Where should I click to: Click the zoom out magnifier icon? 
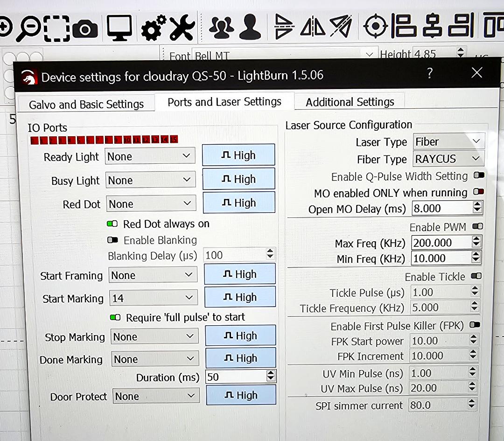(28, 29)
